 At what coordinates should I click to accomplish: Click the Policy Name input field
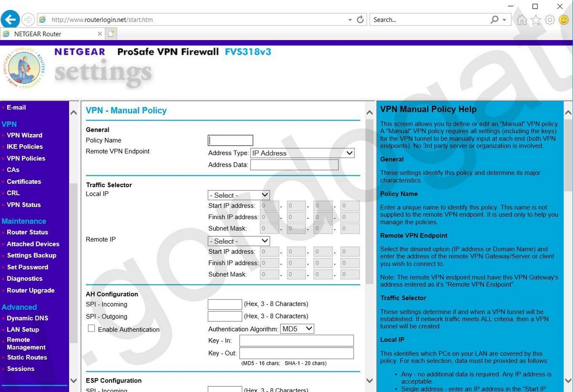[x=230, y=140]
